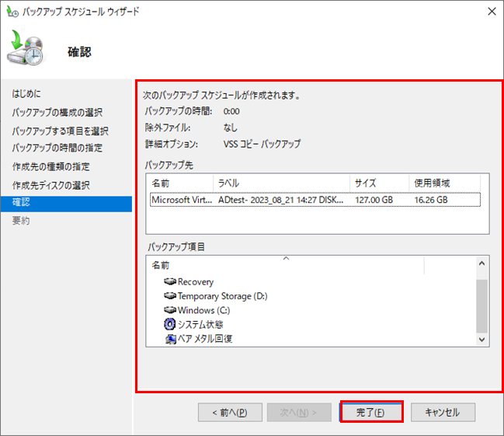Open the 作成先の種類の指定 step
This screenshot has width=504, height=436.
coord(50,166)
